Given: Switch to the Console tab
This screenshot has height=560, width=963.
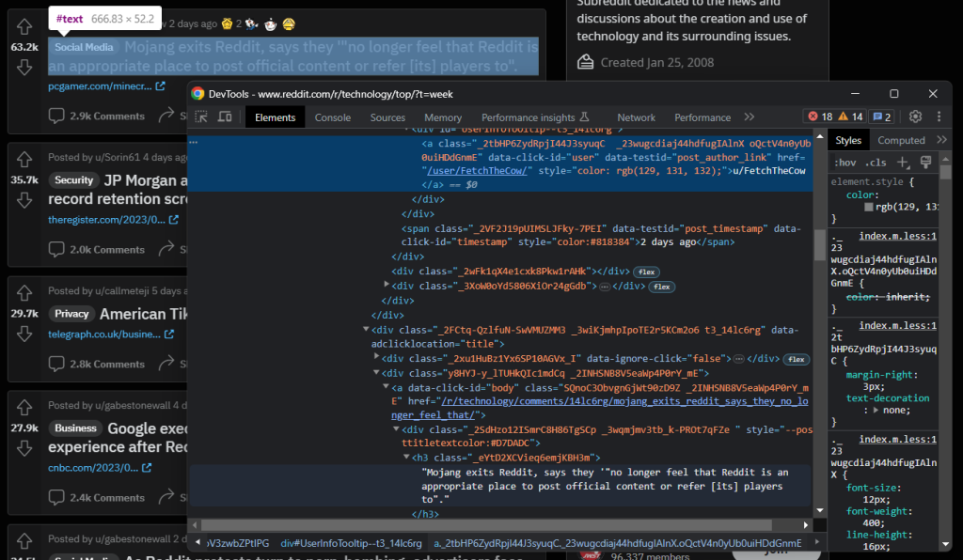Looking at the screenshot, I should pos(332,117).
